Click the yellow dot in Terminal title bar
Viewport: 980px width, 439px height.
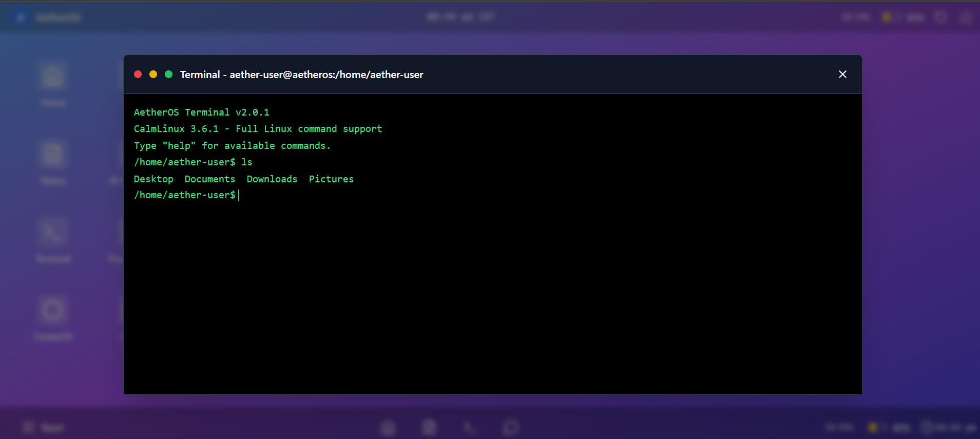click(153, 74)
